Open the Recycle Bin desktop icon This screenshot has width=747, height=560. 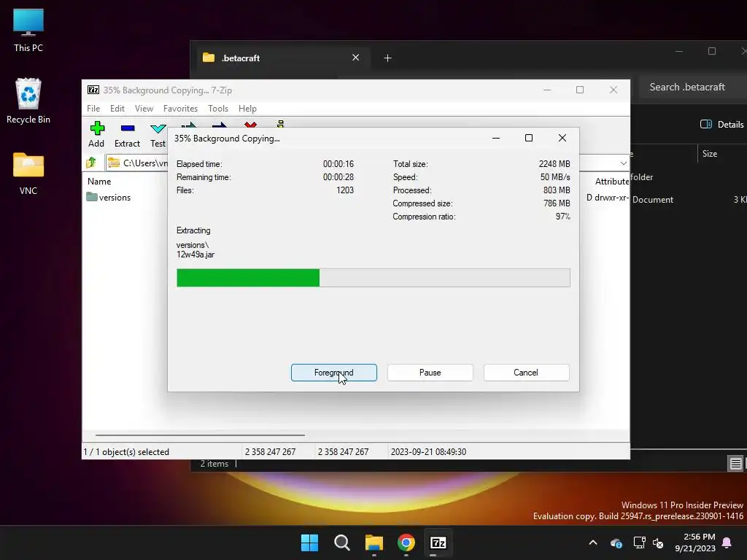click(x=28, y=101)
